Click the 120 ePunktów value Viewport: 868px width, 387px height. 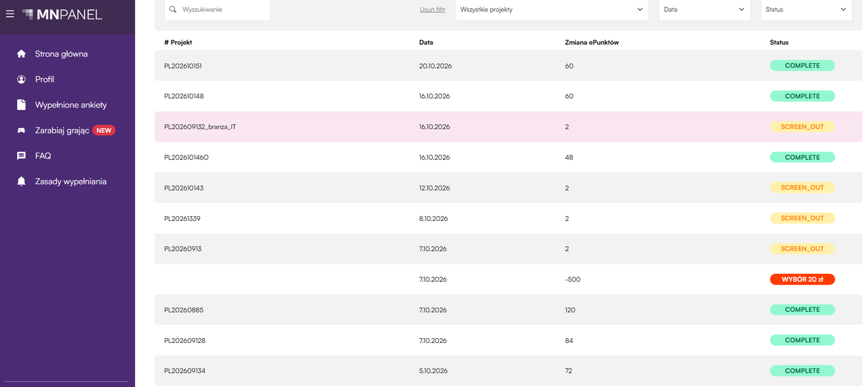pos(570,310)
